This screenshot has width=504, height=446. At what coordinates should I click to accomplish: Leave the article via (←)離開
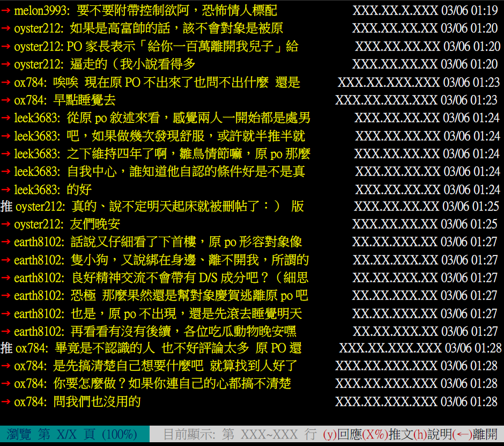475,434
